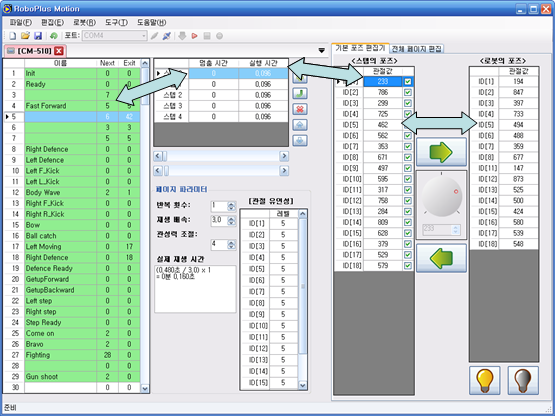Save the motion file using the disk icon

click(x=38, y=36)
